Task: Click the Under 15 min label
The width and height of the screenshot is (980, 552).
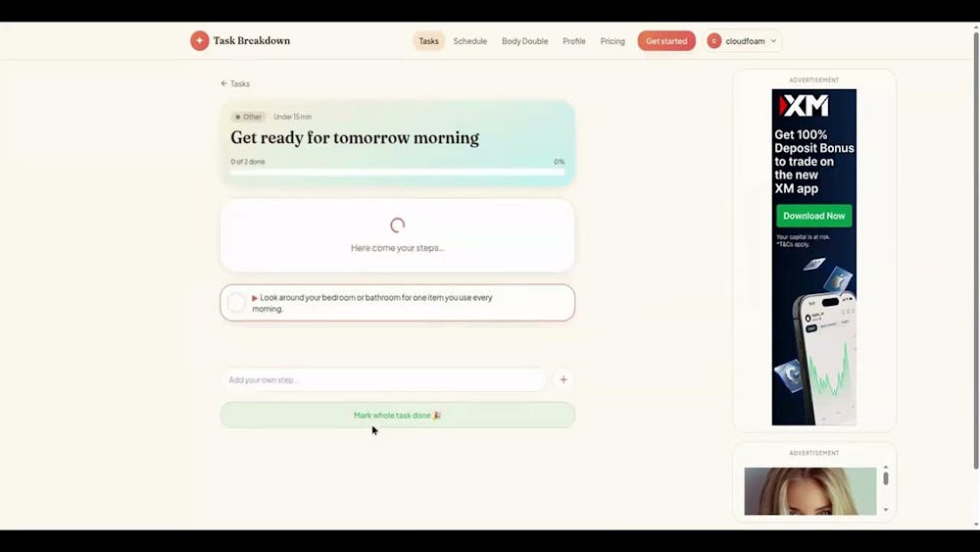Action: (292, 117)
